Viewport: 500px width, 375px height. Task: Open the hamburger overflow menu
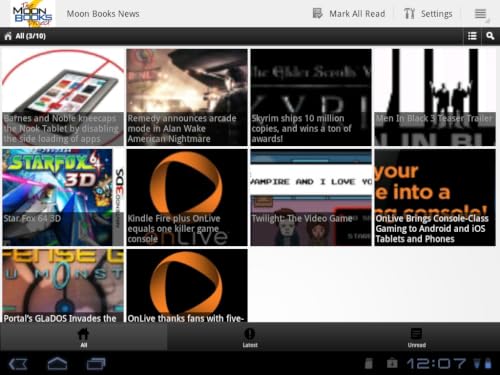(x=480, y=14)
